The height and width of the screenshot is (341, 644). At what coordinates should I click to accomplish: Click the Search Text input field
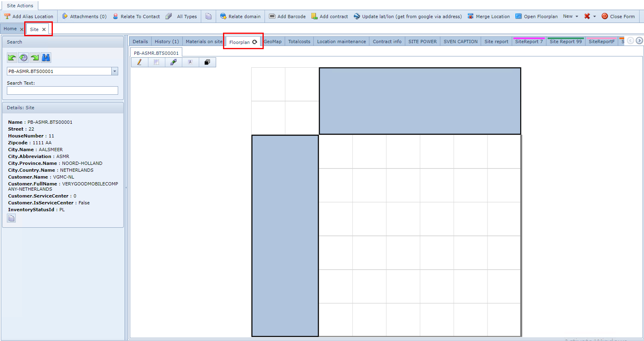[63, 91]
